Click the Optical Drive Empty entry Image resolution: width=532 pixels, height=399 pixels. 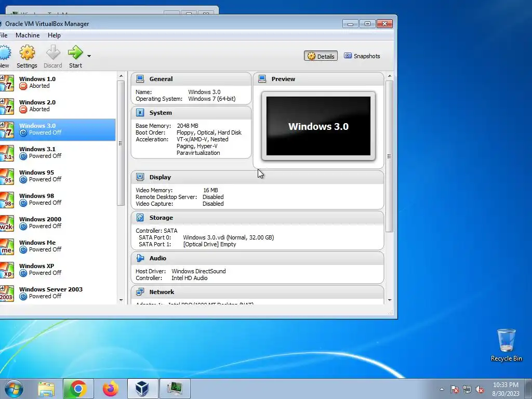coord(209,244)
